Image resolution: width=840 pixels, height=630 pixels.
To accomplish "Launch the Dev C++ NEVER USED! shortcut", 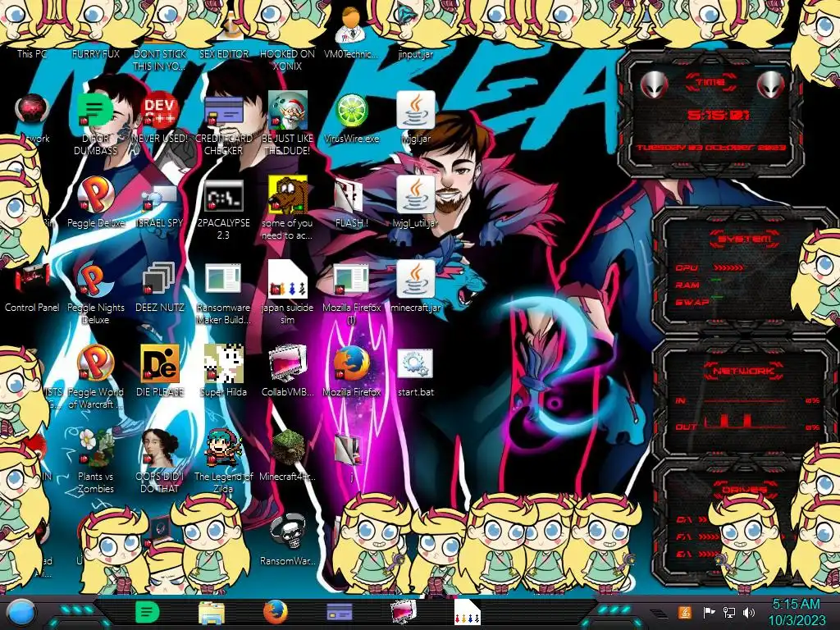I will (x=159, y=118).
